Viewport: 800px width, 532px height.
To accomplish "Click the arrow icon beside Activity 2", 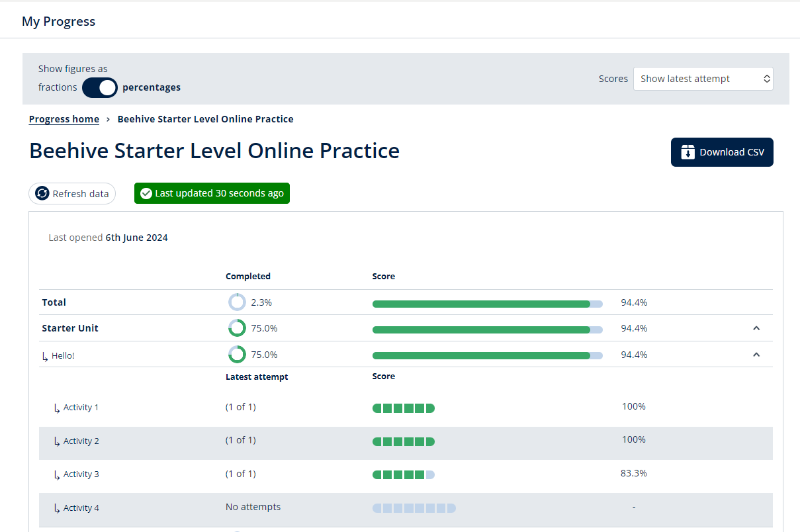I will pos(57,442).
